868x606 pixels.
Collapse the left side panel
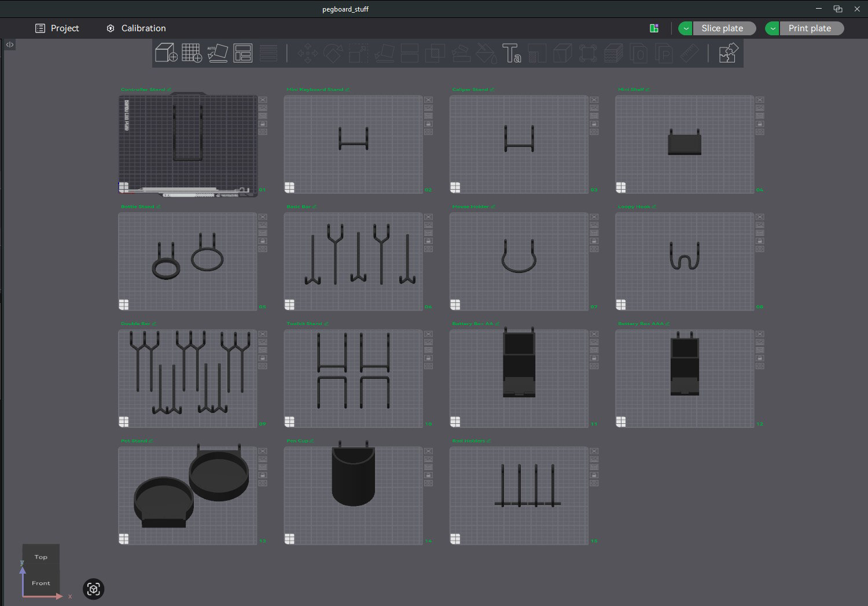click(x=9, y=45)
